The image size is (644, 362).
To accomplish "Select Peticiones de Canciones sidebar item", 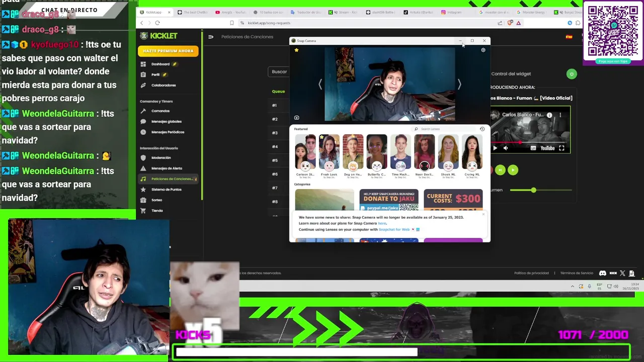I will tap(168, 178).
